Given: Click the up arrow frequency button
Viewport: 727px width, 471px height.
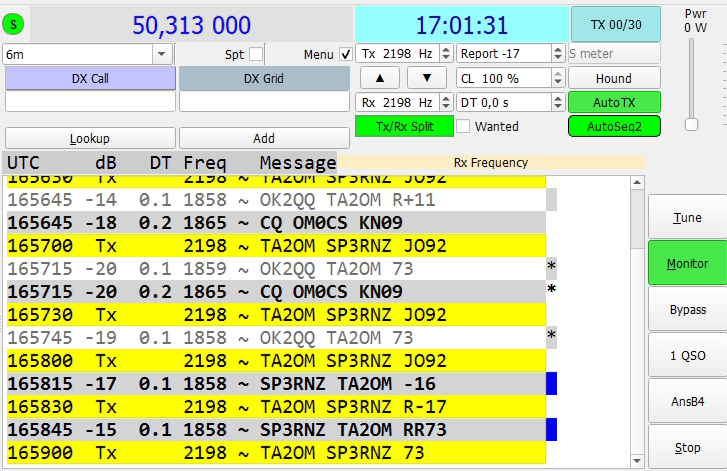Looking at the screenshot, I should click(380, 78).
